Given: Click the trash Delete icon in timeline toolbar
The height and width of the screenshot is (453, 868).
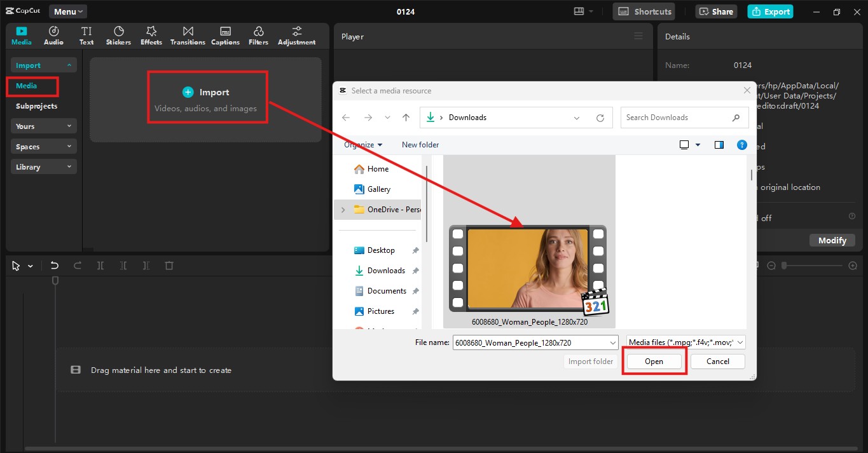Looking at the screenshot, I should pyautogui.click(x=169, y=266).
